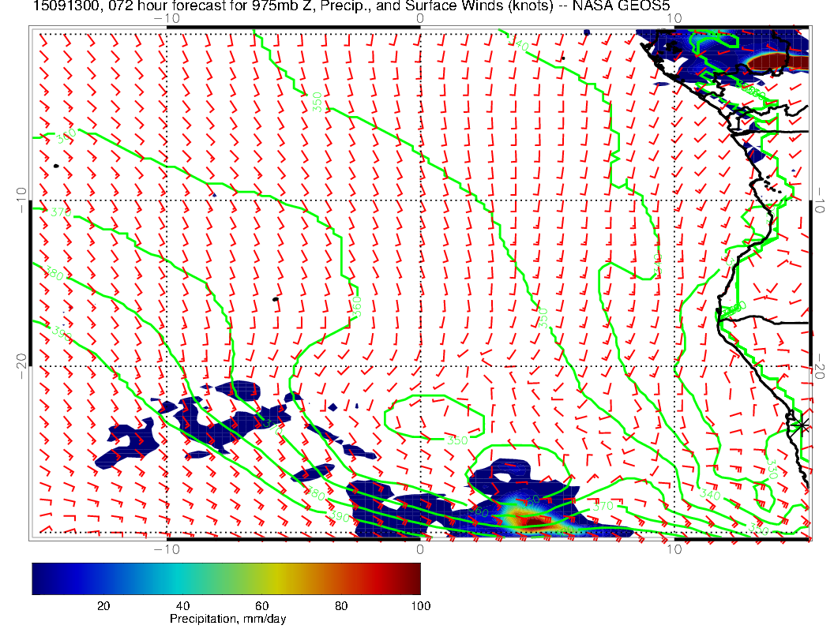Click the "Precipitation, mm/day" colorbar caption
834x644 pixels.
[227, 620]
